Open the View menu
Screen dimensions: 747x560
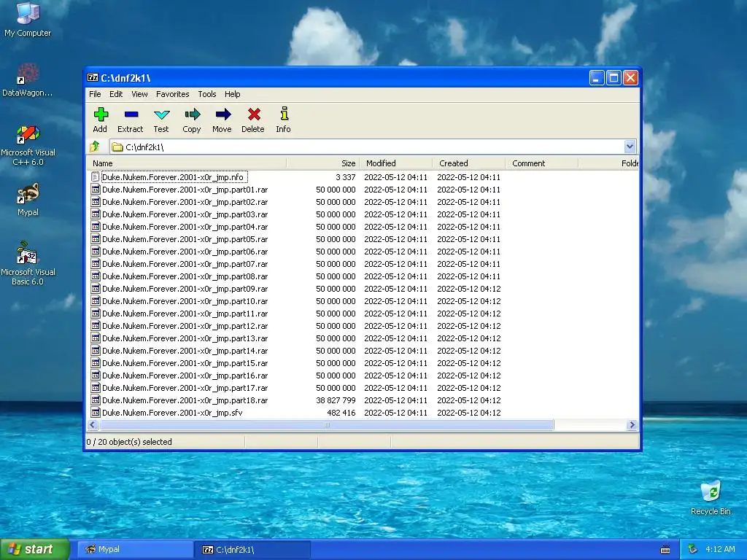[139, 94]
